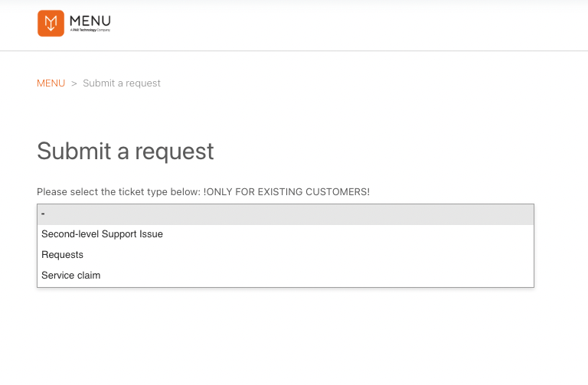Click the orange MENU logo icon
588x385 pixels.
51,23
